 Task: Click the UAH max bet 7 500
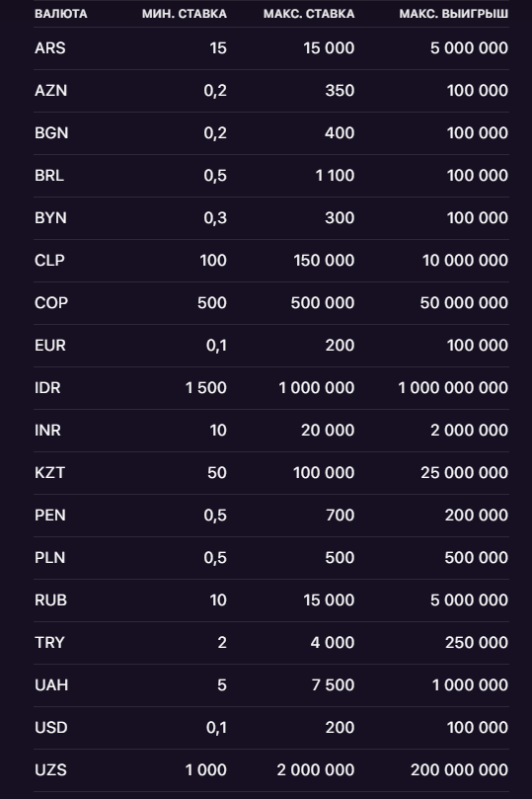pyautogui.click(x=333, y=684)
